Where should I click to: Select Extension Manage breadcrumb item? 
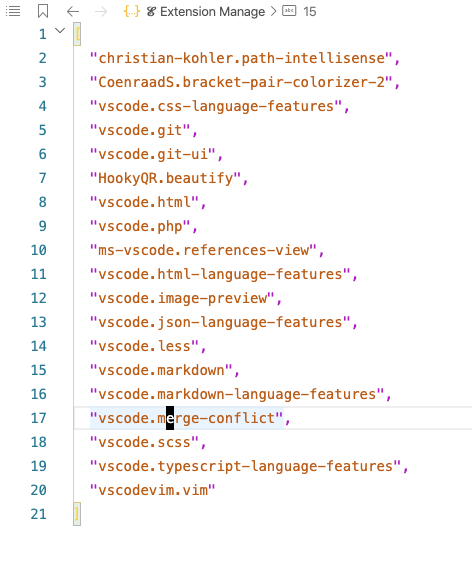[212, 12]
